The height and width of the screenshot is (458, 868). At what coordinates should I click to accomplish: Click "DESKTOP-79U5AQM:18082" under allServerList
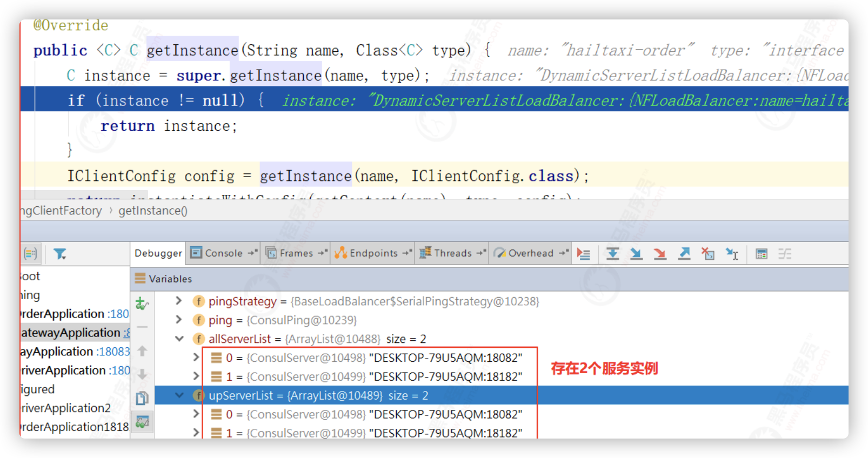click(446, 358)
